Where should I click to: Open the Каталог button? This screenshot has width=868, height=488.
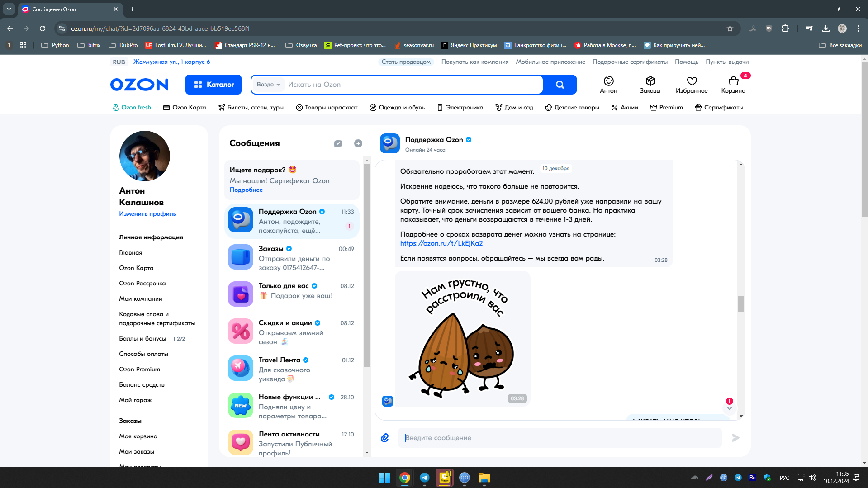click(213, 85)
